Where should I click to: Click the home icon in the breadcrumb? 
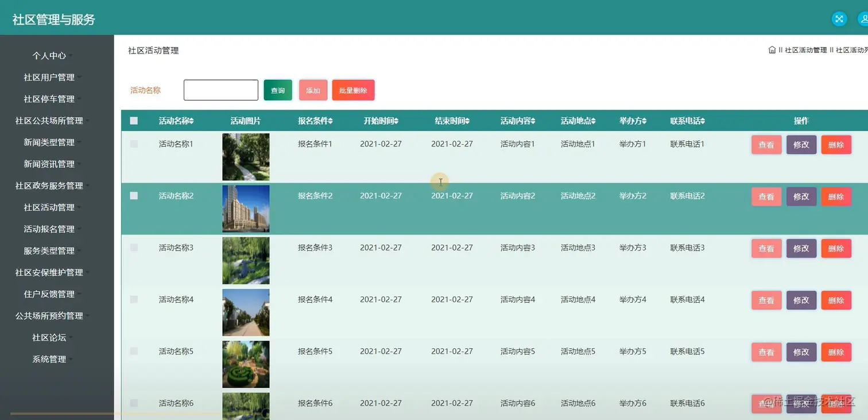click(x=772, y=49)
